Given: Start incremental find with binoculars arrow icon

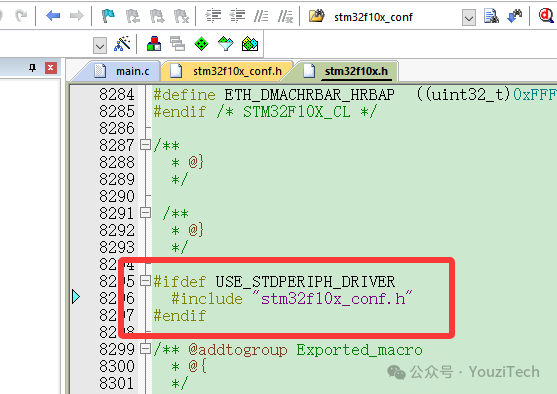Looking at the screenshot, I should (x=514, y=16).
